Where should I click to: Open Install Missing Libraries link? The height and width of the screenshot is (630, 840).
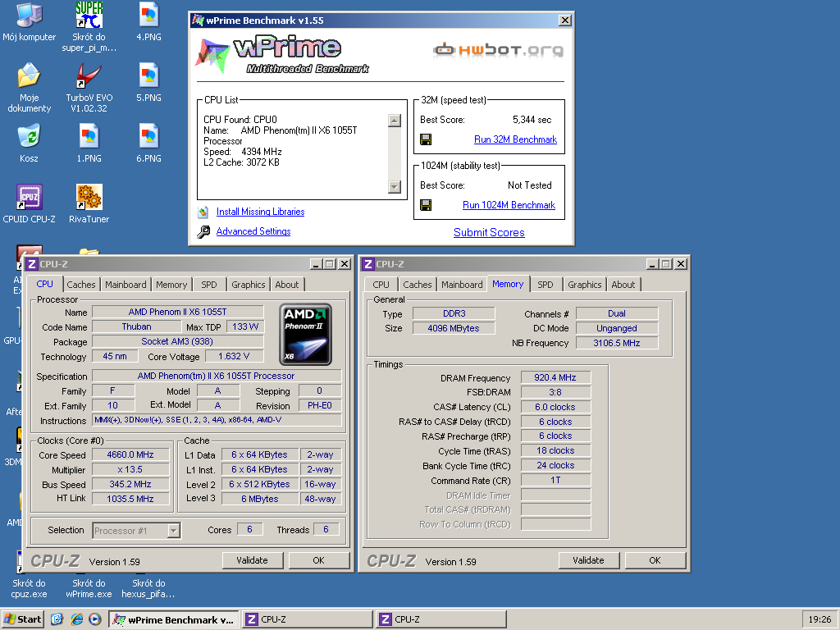260,212
